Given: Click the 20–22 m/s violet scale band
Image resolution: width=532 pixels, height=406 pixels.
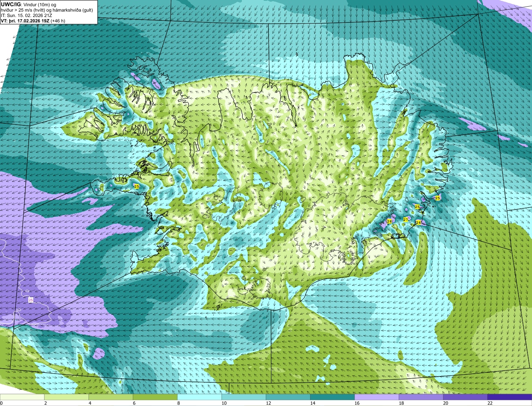Looking at the screenshot, I should click(465, 397).
